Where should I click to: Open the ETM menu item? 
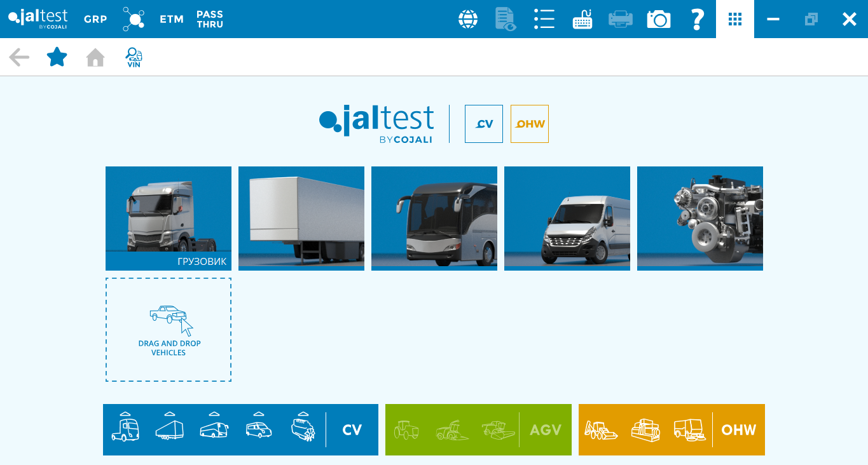(x=172, y=19)
